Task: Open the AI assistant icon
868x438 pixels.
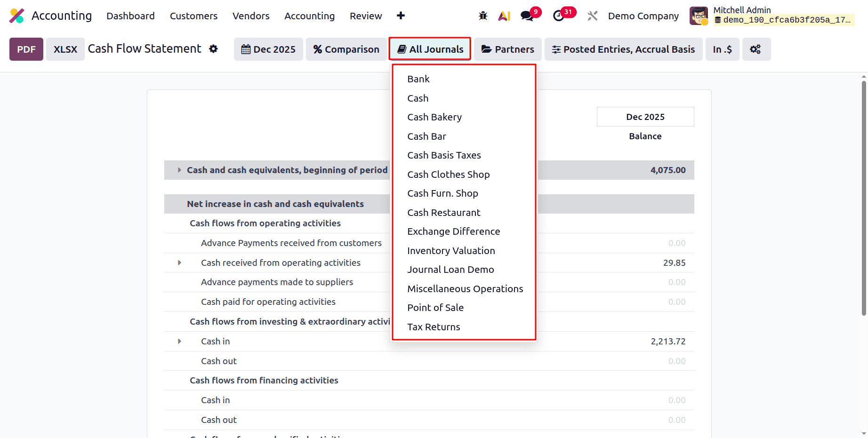Action: click(504, 16)
